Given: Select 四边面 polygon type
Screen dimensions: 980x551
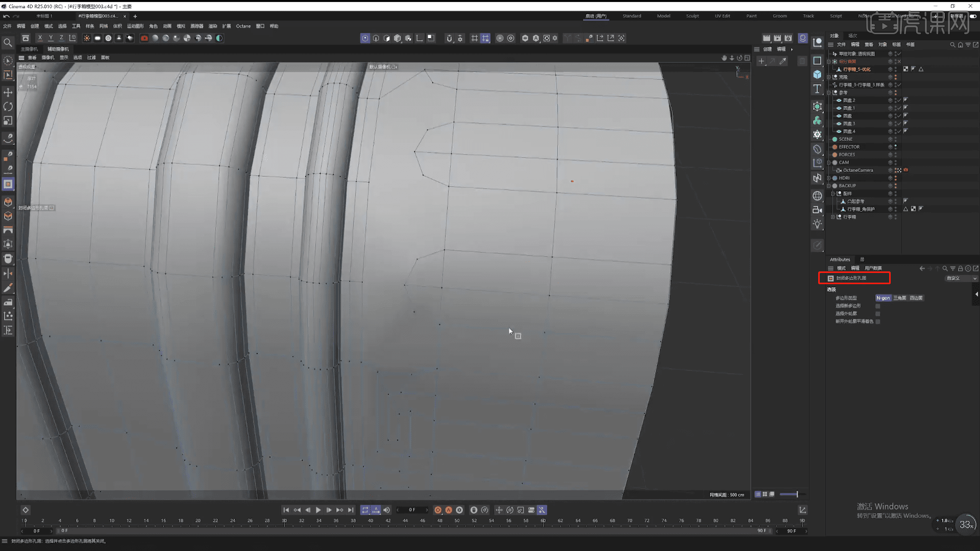Looking at the screenshot, I should (x=916, y=298).
